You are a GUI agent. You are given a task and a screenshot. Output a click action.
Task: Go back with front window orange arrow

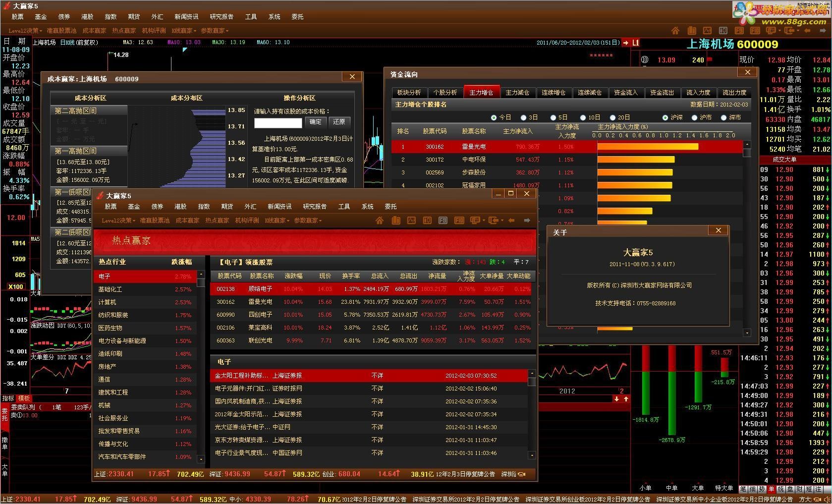(511, 221)
